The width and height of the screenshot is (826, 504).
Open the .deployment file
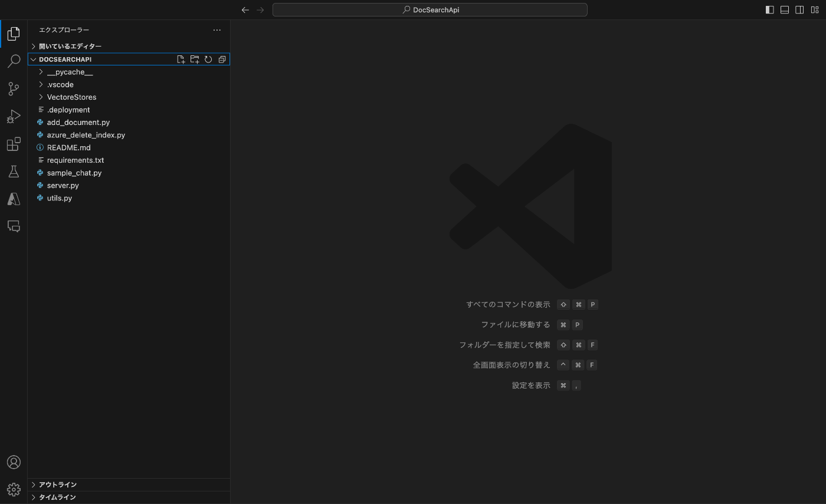tap(129, 110)
